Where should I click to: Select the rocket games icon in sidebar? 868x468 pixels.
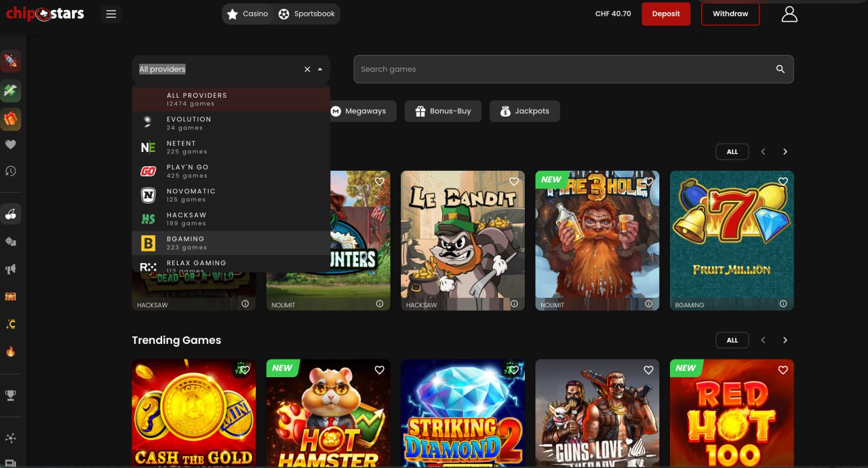coord(11,61)
